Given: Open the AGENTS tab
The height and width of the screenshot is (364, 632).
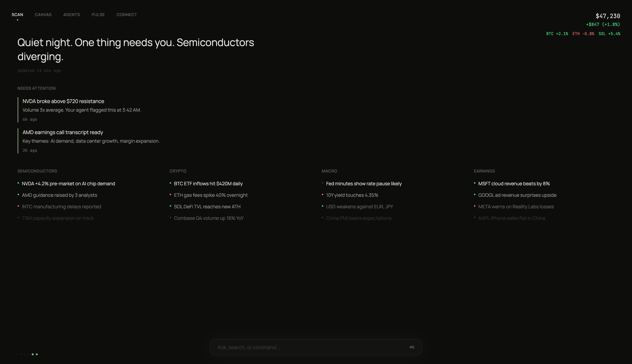Looking at the screenshot, I should tap(72, 14).
